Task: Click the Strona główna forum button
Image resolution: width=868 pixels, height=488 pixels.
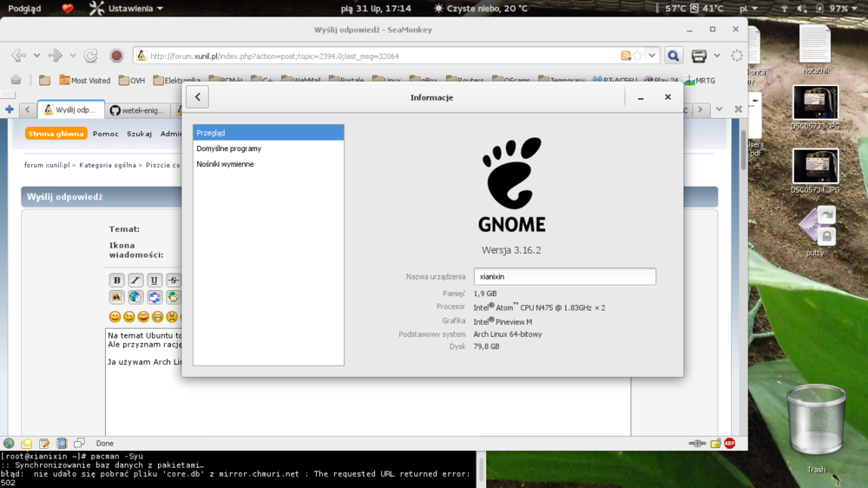Action: [x=56, y=134]
